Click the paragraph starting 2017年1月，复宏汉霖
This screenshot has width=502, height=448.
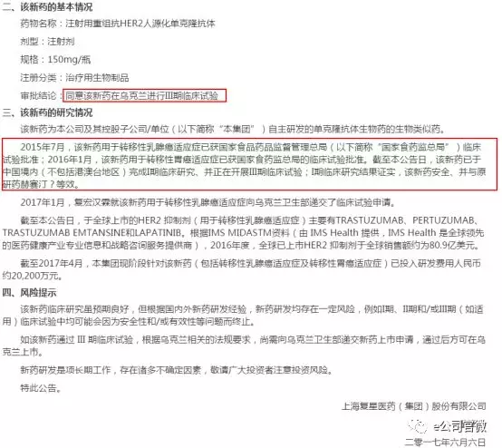click(x=208, y=202)
